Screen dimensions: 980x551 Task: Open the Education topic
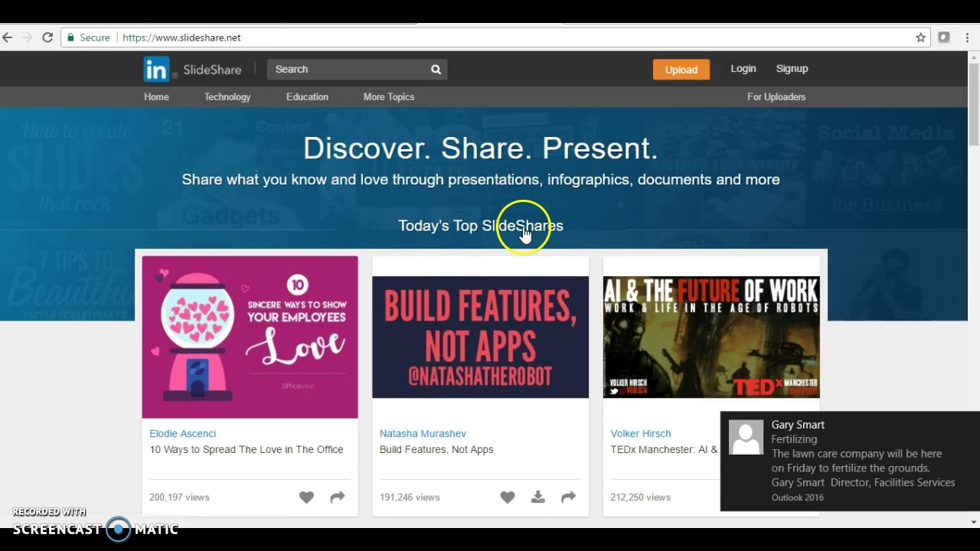tap(307, 97)
